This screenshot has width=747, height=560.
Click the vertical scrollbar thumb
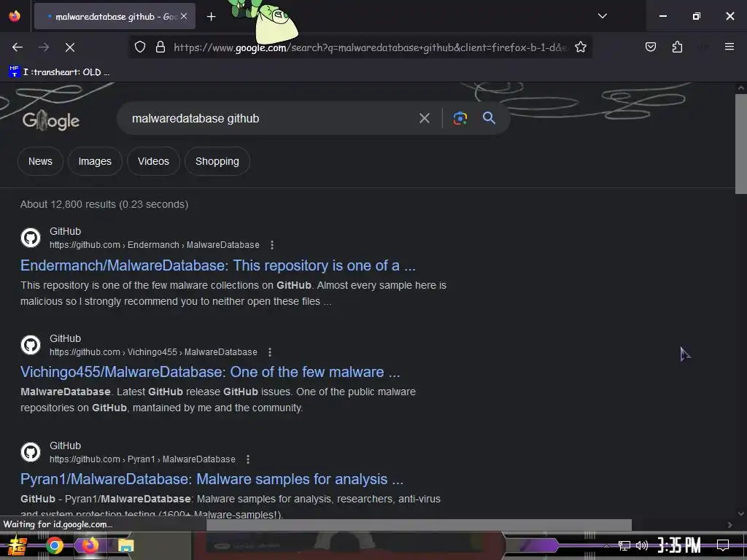coord(741,144)
